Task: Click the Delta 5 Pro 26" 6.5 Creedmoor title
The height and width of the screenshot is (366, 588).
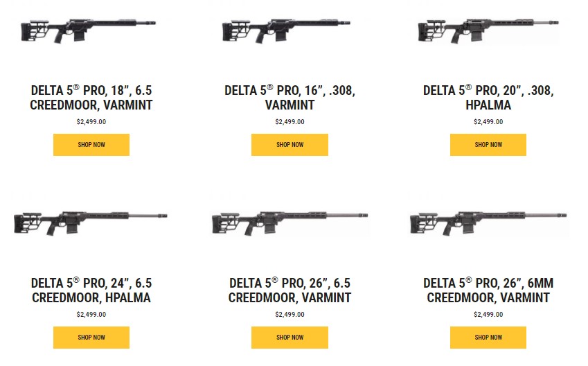Action: click(289, 290)
